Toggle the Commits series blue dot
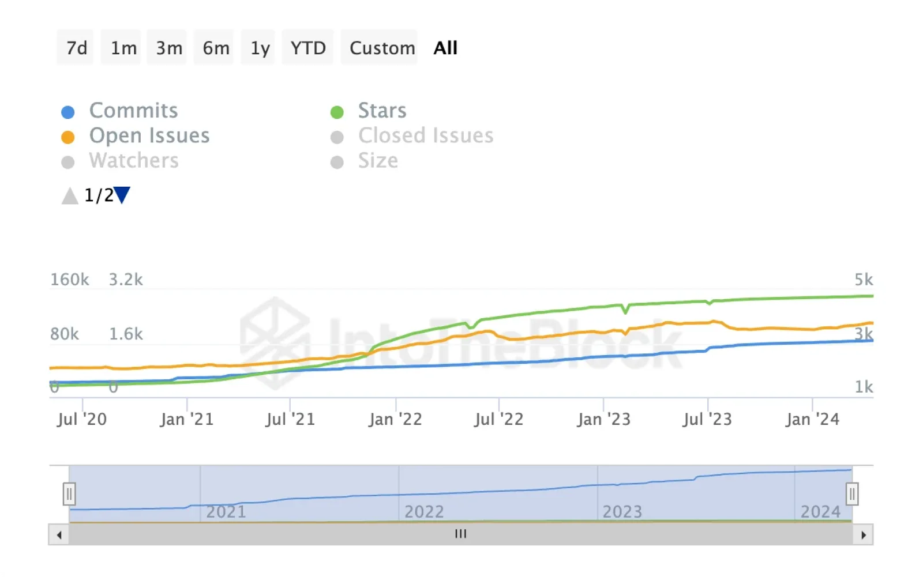The height and width of the screenshot is (588, 923). coord(68,112)
